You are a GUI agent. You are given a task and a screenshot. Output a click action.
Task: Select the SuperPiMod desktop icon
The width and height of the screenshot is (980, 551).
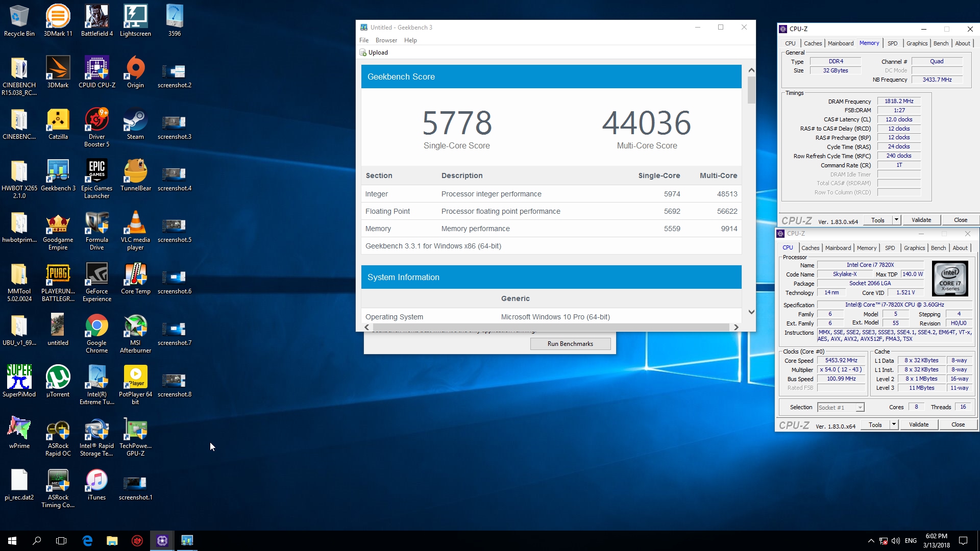(x=19, y=381)
